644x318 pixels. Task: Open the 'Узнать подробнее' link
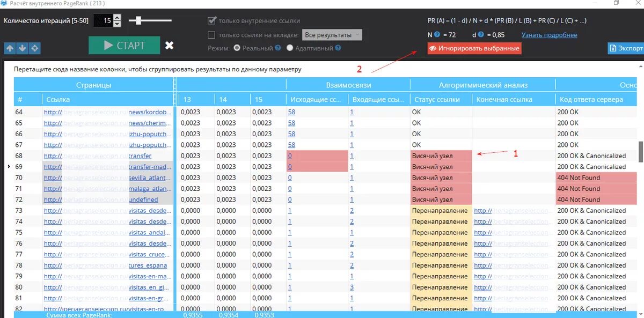tap(550, 35)
